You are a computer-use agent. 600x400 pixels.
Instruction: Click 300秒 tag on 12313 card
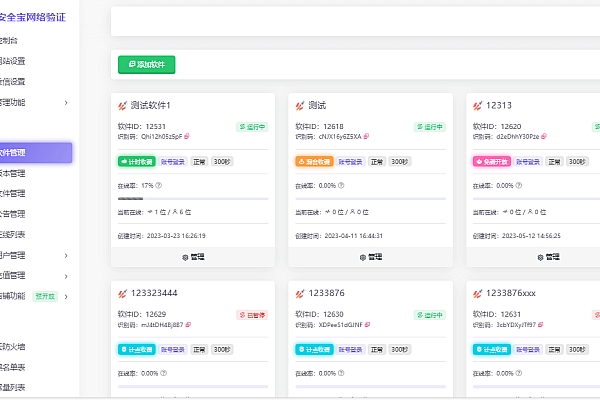577,162
